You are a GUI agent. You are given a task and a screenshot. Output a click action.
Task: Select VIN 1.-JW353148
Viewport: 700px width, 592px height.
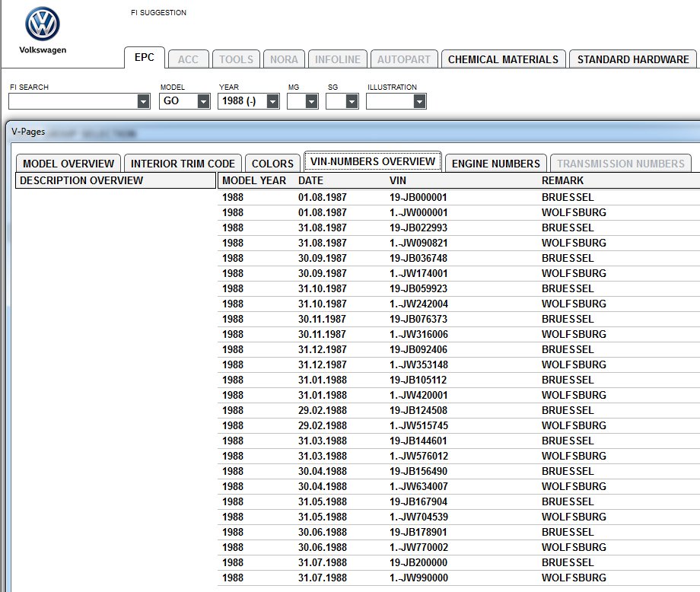click(x=418, y=364)
